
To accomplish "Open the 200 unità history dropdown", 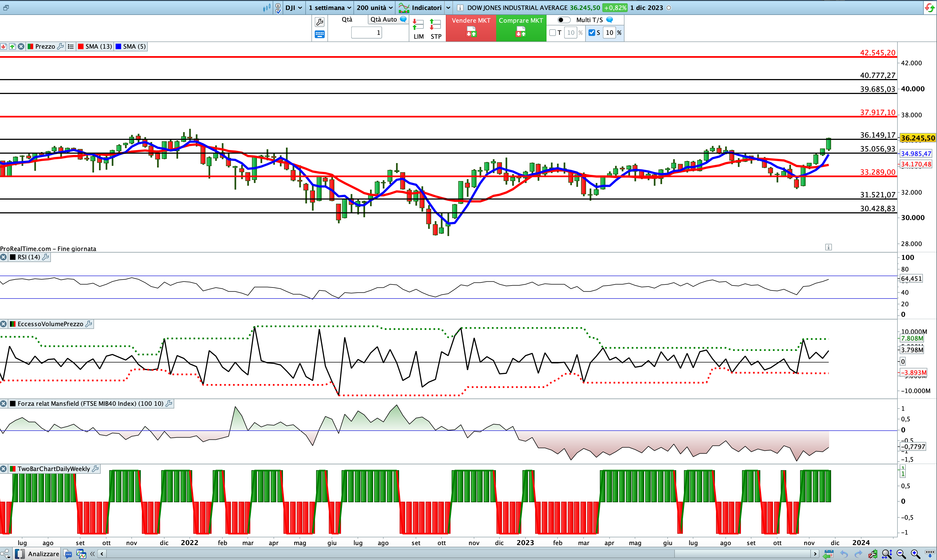I will [374, 7].
